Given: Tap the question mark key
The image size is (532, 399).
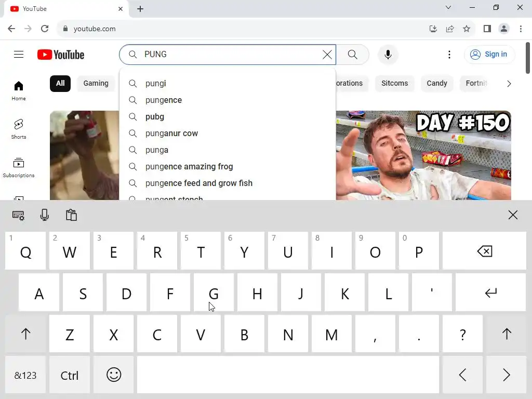Looking at the screenshot, I should (x=462, y=334).
